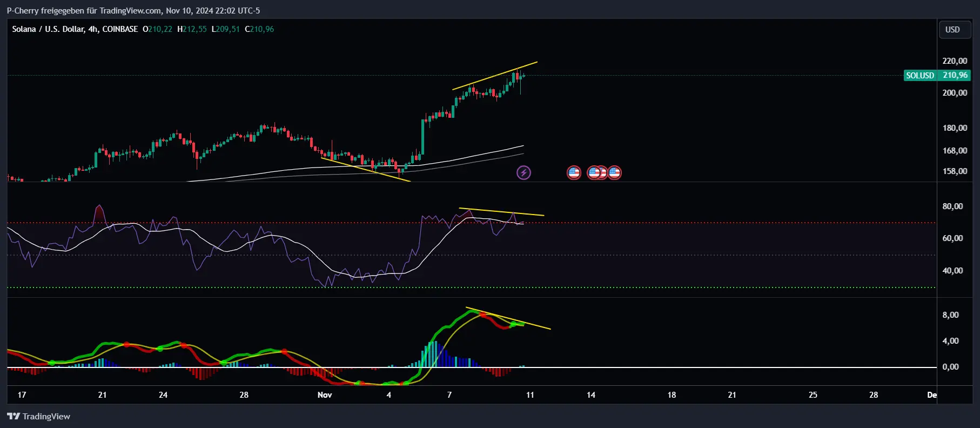Click the 14 date label on the time axis
Viewport: 980px width, 428px height.
pyautogui.click(x=591, y=395)
